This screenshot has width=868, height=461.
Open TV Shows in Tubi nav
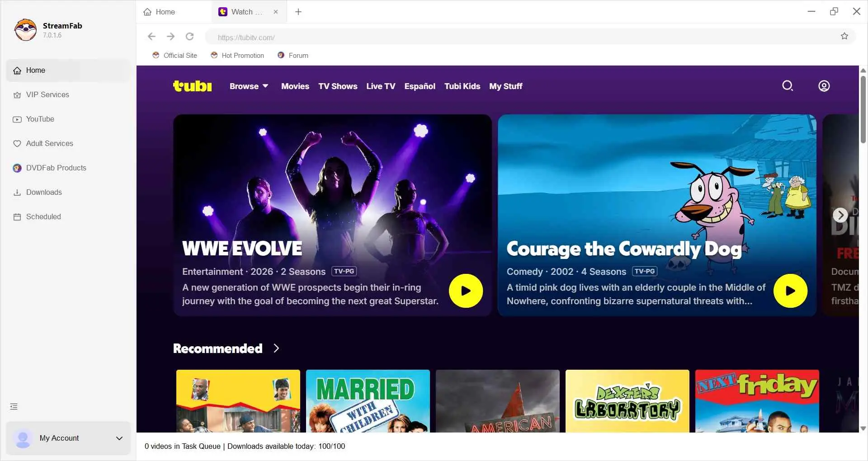pyautogui.click(x=338, y=86)
